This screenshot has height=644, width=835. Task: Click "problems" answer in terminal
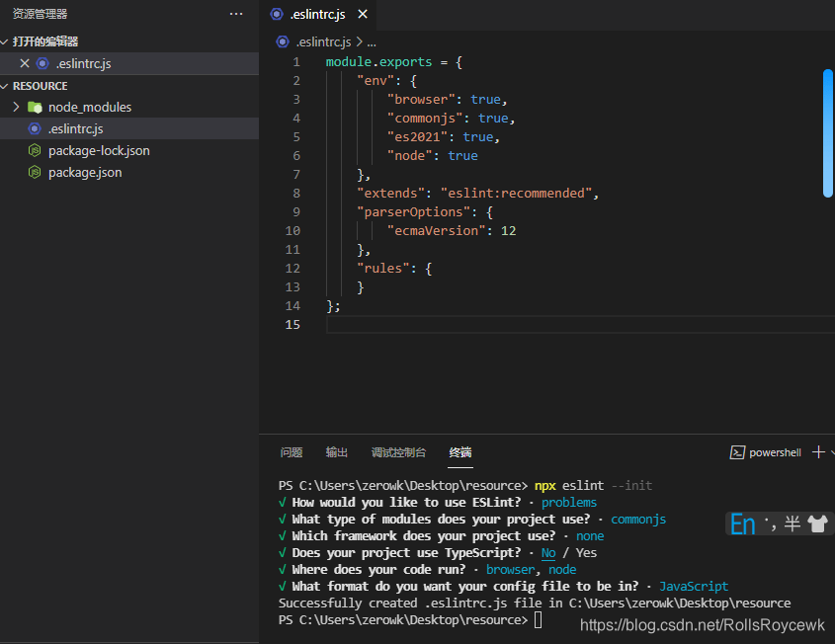(569, 503)
